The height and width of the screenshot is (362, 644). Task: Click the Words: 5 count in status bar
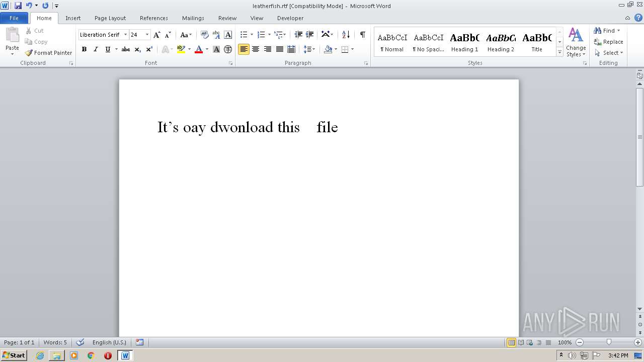[x=55, y=342]
